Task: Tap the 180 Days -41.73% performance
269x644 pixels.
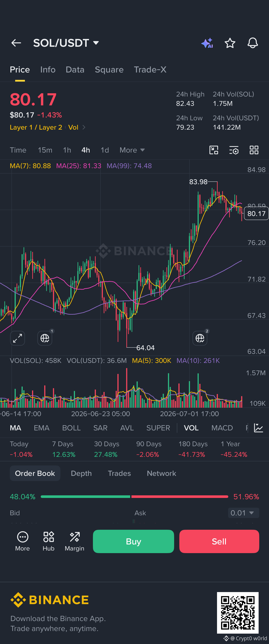Action: pos(193,449)
